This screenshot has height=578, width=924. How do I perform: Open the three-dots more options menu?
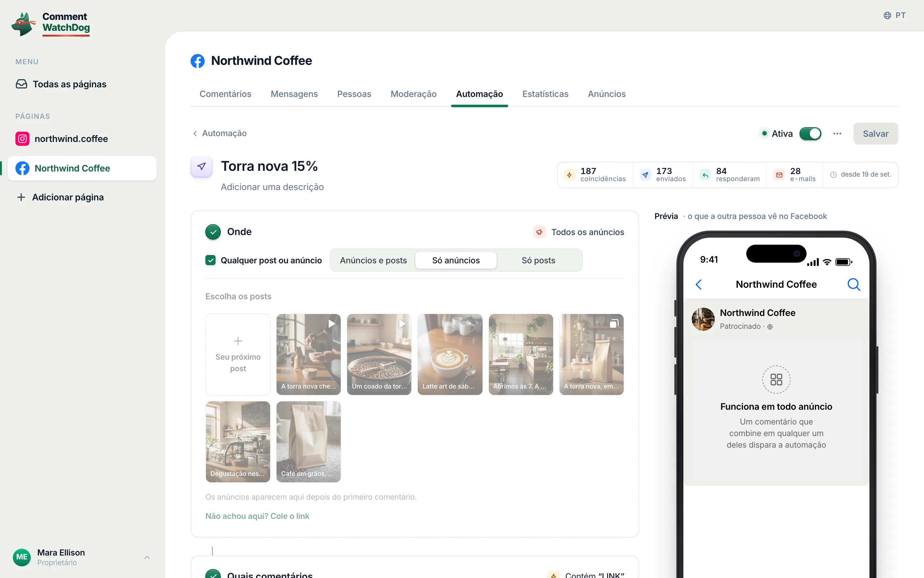pos(837,134)
